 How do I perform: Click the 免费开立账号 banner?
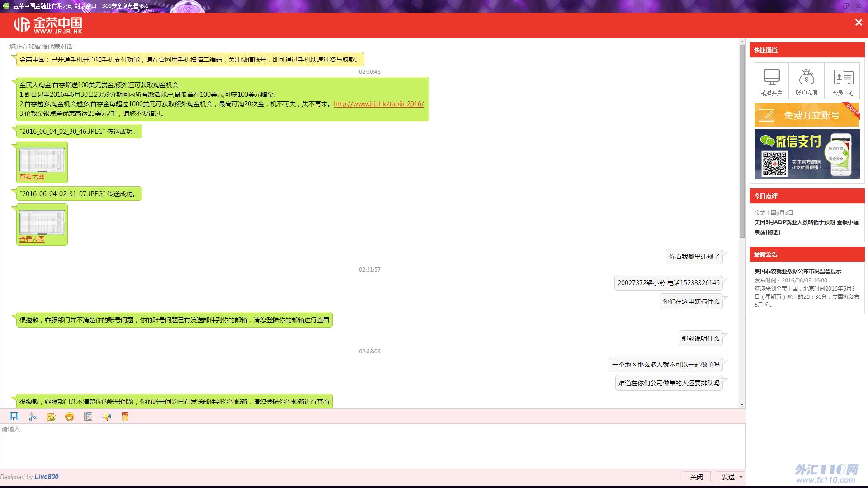pos(807,115)
